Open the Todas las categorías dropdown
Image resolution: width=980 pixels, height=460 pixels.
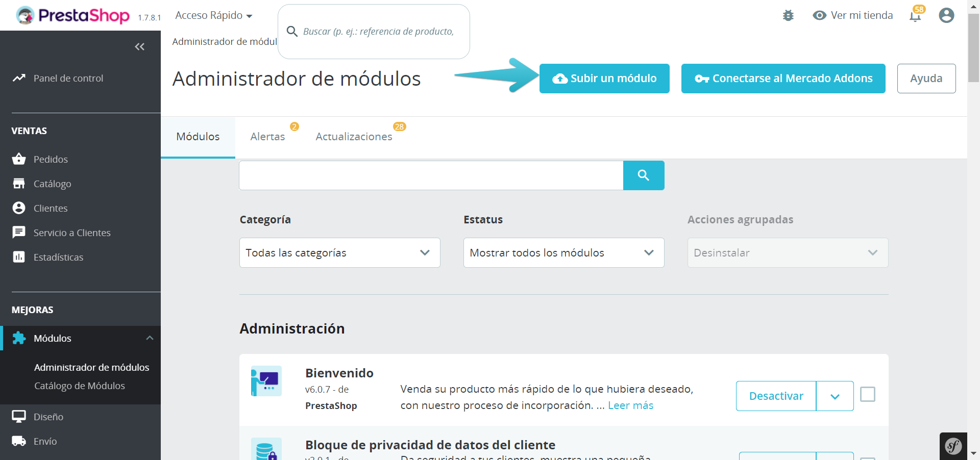(340, 252)
